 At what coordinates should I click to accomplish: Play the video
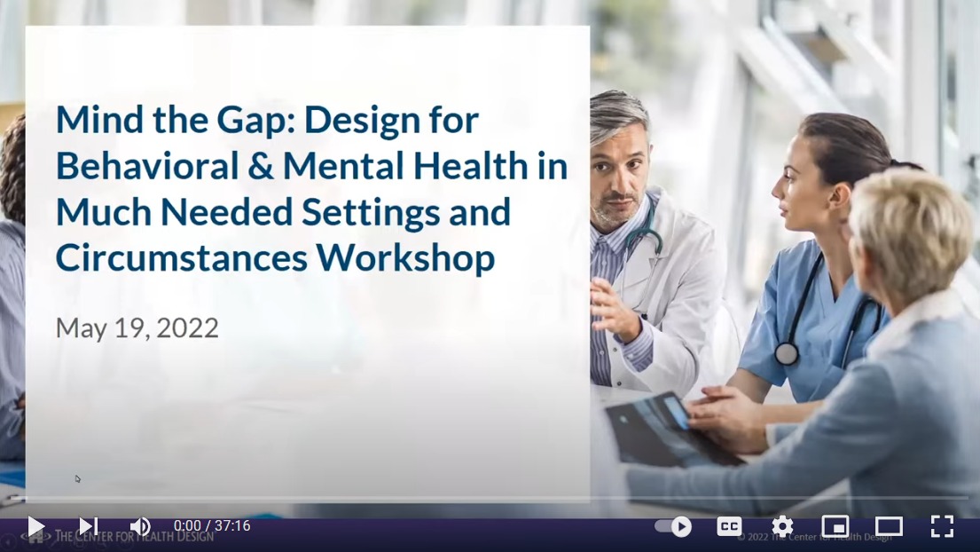[x=36, y=526]
